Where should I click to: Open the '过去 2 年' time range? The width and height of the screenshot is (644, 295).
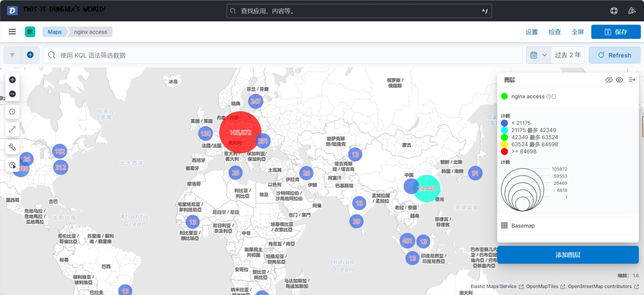(x=568, y=55)
